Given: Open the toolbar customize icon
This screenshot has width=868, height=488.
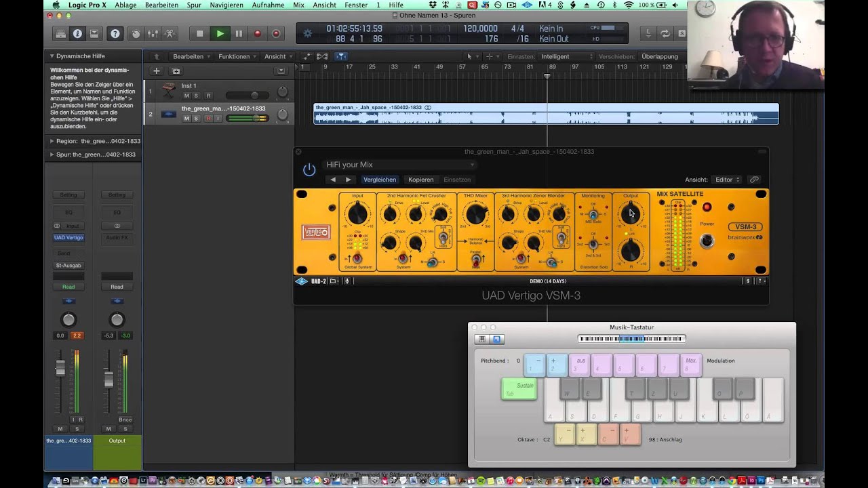Looking at the screenshot, I should 94,33.
